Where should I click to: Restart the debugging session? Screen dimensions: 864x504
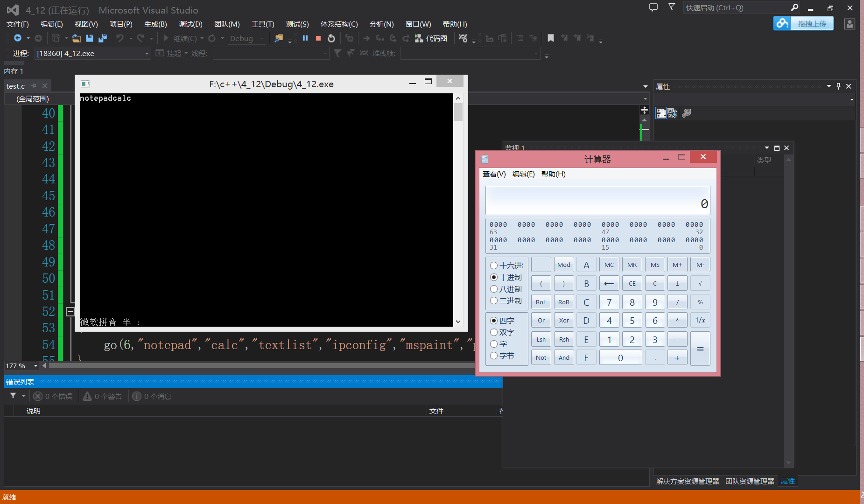point(331,38)
